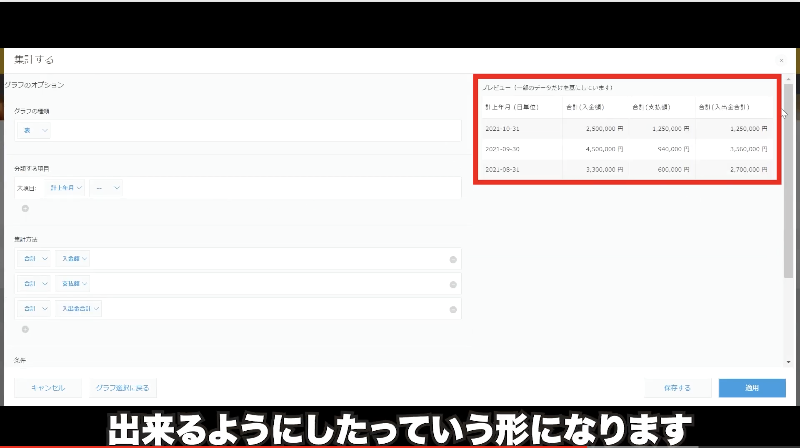Click the キャンセル button
This screenshot has height=448, width=800.
(x=47, y=387)
